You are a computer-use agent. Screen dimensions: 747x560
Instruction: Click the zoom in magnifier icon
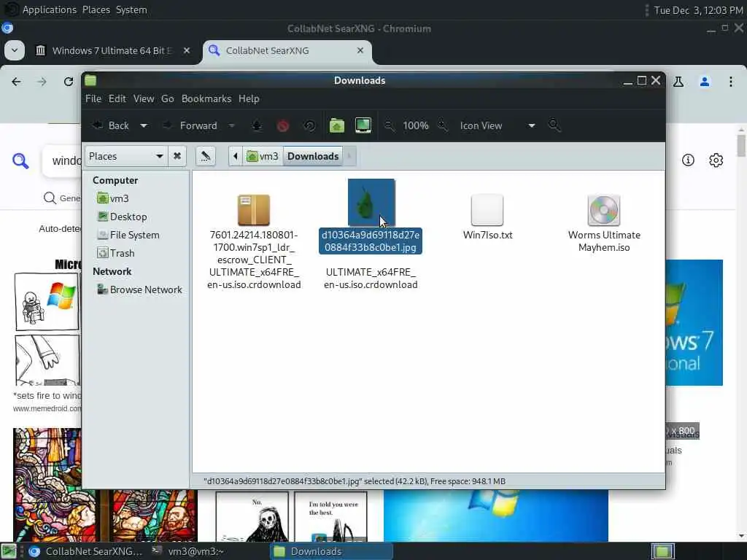[443, 125]
